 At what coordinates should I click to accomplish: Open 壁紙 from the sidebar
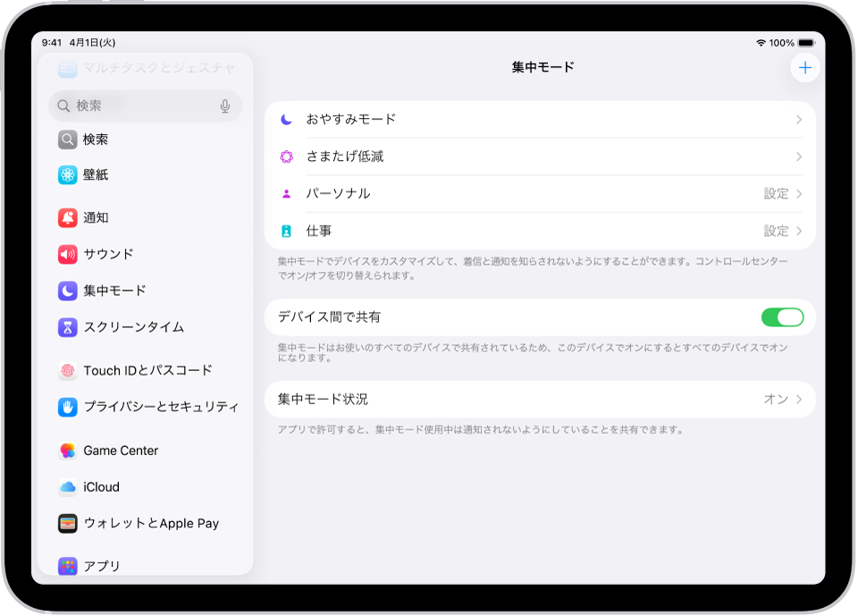[x=67, y=174]
